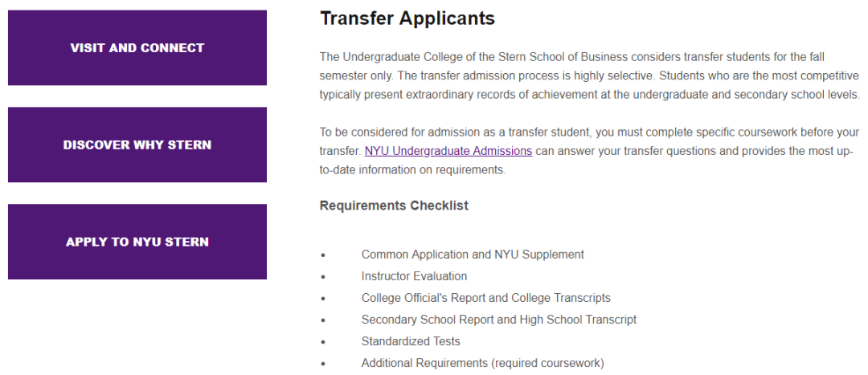Click the paragraph starting "To be considered"
This screenshot has height=375, width=868.
[x=590, y=151]
